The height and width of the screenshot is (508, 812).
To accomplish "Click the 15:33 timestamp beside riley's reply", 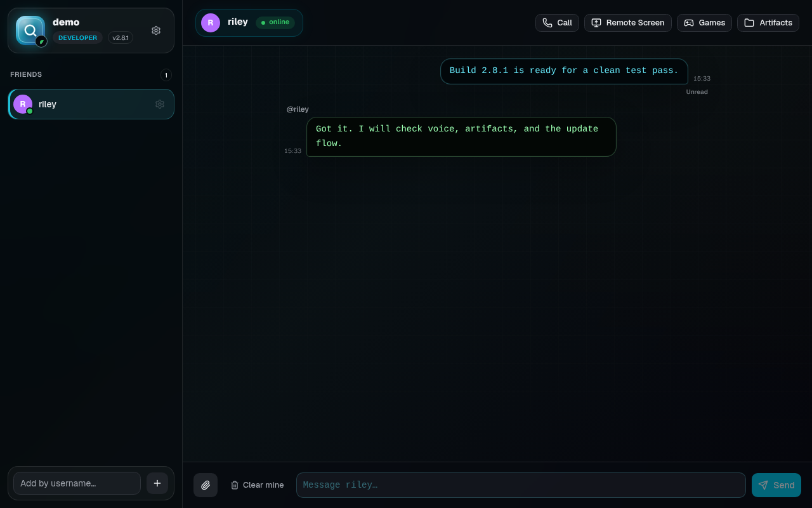I will (292, 151).
